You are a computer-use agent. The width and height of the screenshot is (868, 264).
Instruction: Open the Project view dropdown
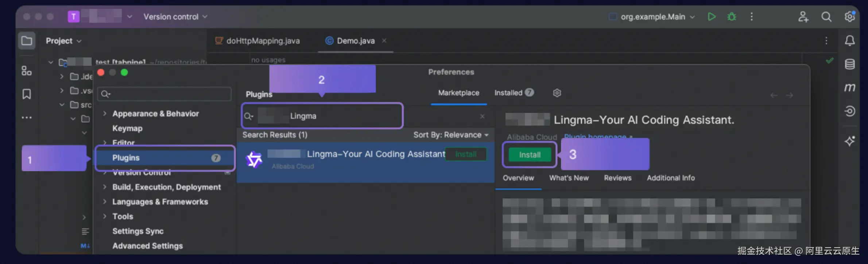click(x=63, y=41)
